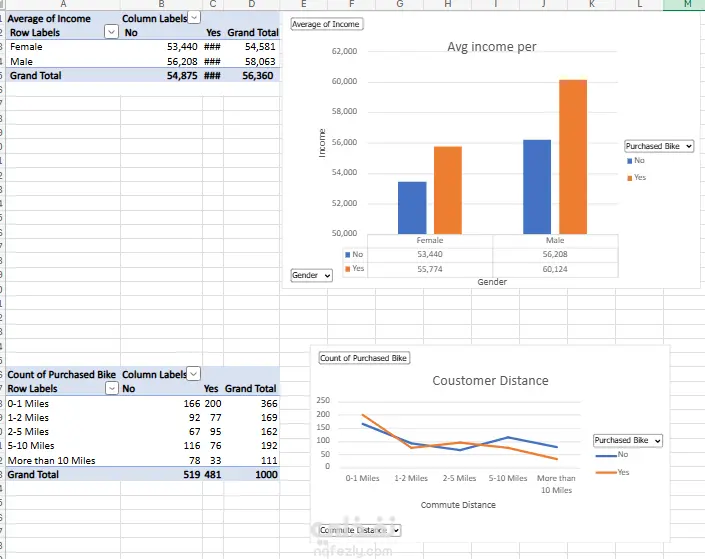Select the Avg income per chart title
705x559 pixels.
491,47
